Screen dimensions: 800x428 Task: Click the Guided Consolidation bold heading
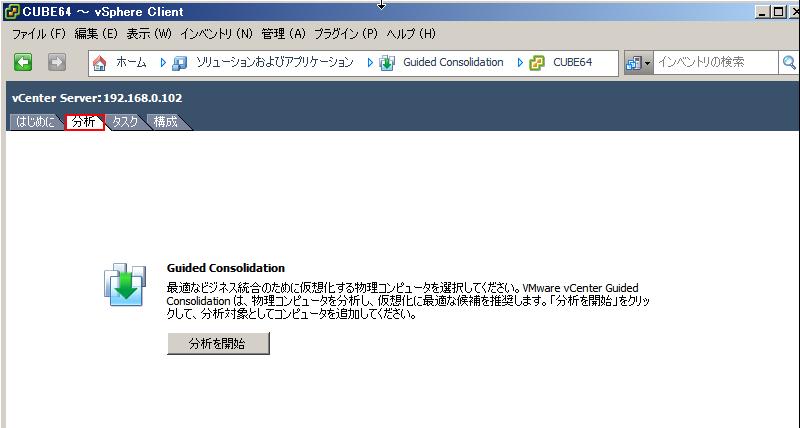coord(226,268)
